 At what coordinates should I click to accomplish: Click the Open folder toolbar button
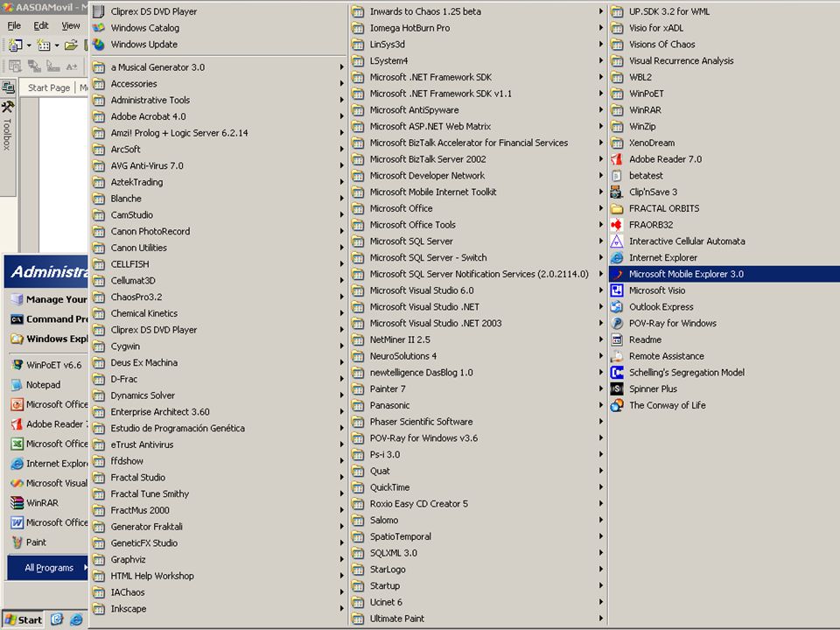click(70, 45)
